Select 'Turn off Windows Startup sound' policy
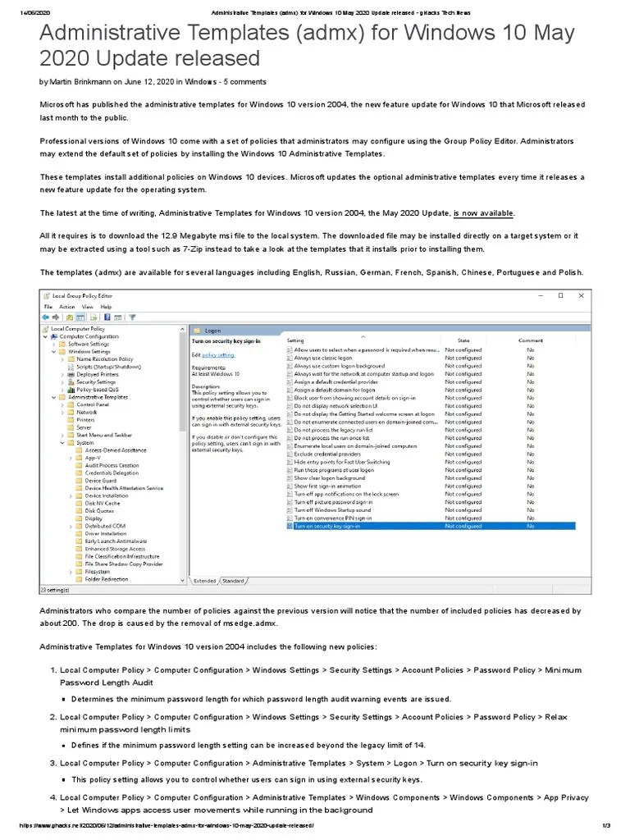The image size is (630, 840). click(x=331, y=510)
